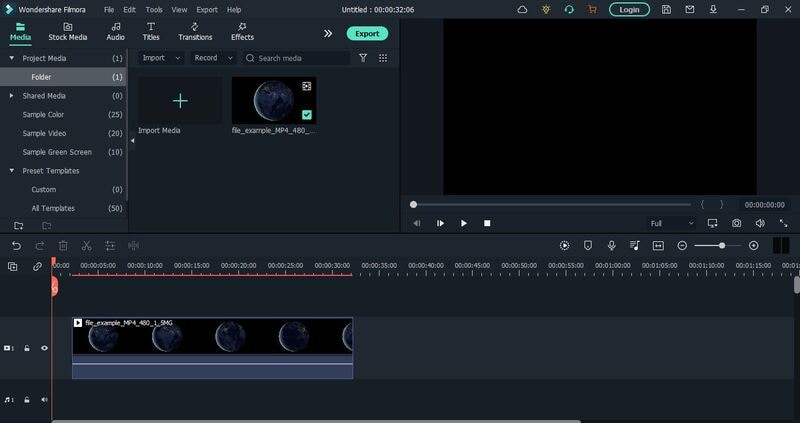Expand the preview to fullscreen
This screenshot has height=423, width=800.
point(783,223)
